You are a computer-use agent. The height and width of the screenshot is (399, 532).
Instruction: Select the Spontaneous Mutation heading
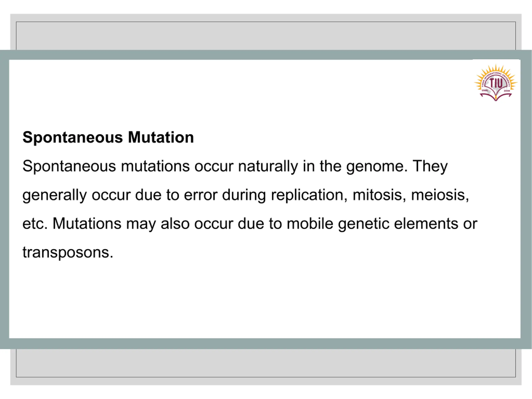[x=108, y=137]
